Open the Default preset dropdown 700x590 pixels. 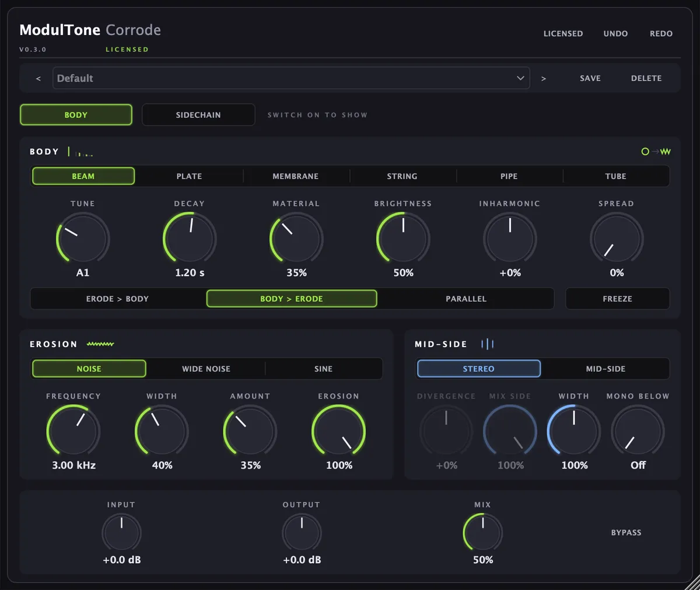291,78
